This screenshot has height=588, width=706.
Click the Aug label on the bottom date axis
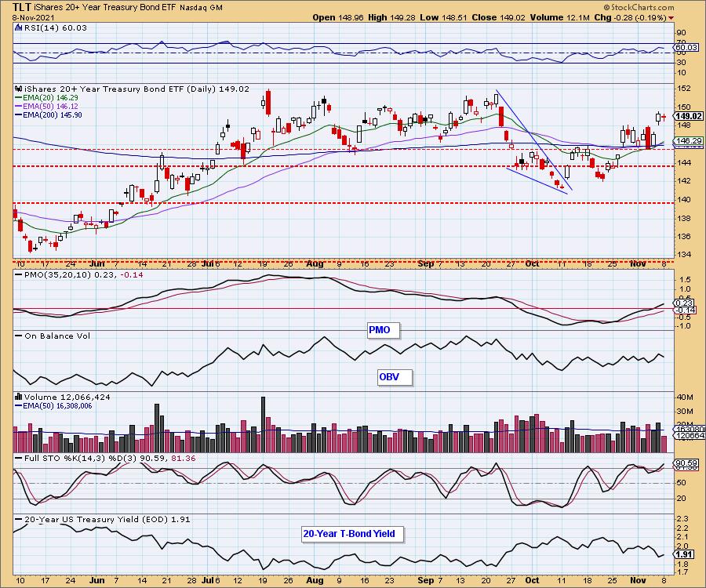click(315, 580)
